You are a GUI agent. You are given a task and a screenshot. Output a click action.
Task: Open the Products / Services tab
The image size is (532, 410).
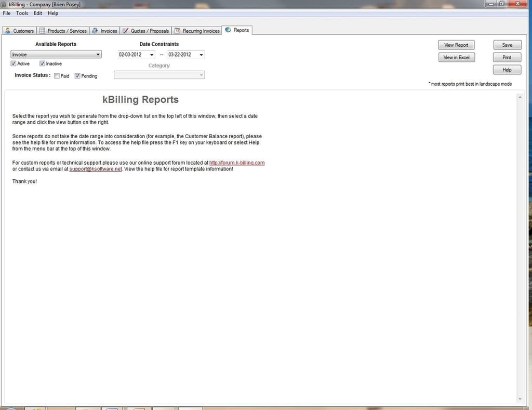pyautogui.click(x=63, y=31)
